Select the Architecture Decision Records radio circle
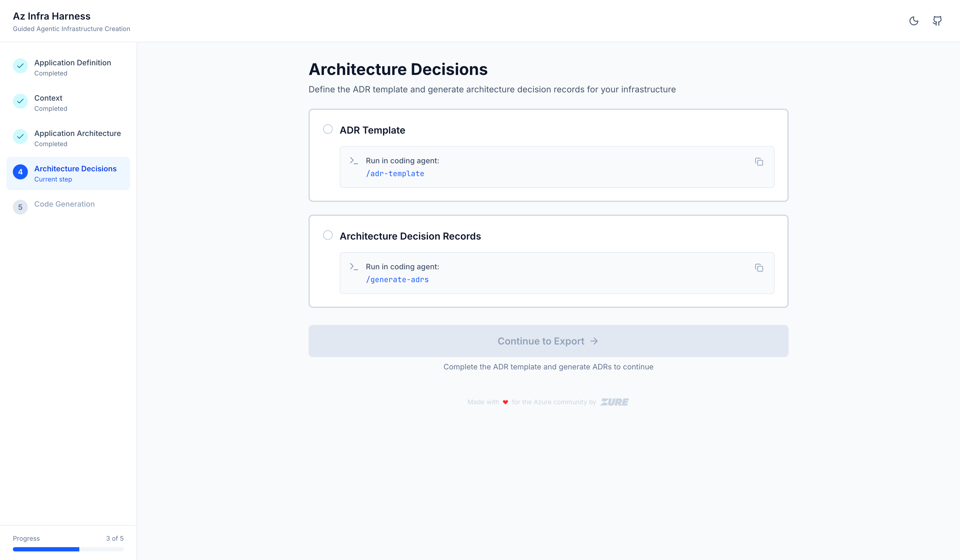Image resolution: width=960 pixels, height=560 pixels. [328, 235]
